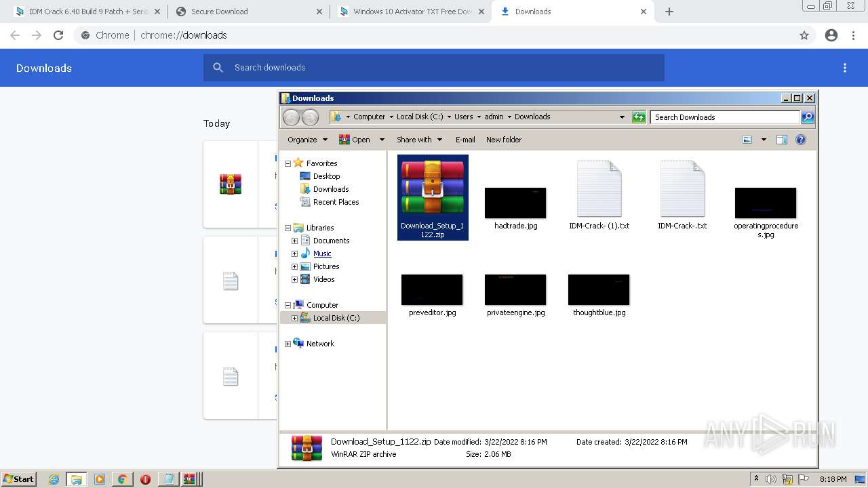Expand Videos library node
Viewport: 868px width, 488px height.
click(294, 279)
